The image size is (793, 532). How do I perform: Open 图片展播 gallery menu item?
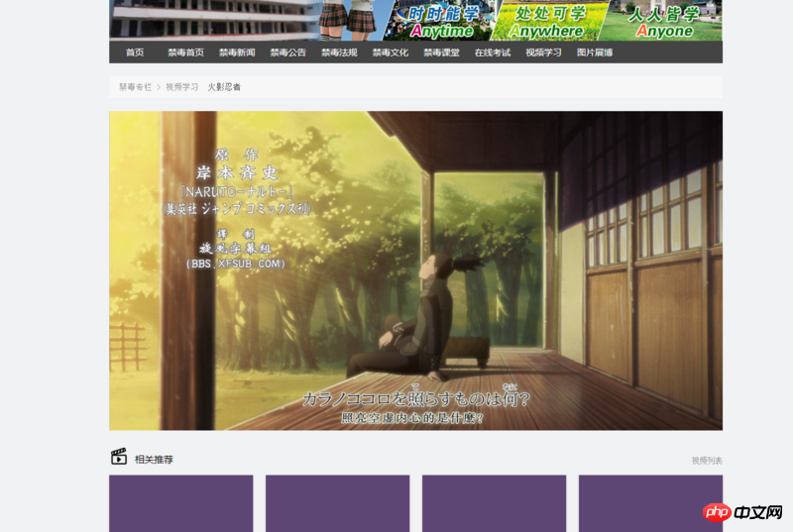tap(594, 53)
